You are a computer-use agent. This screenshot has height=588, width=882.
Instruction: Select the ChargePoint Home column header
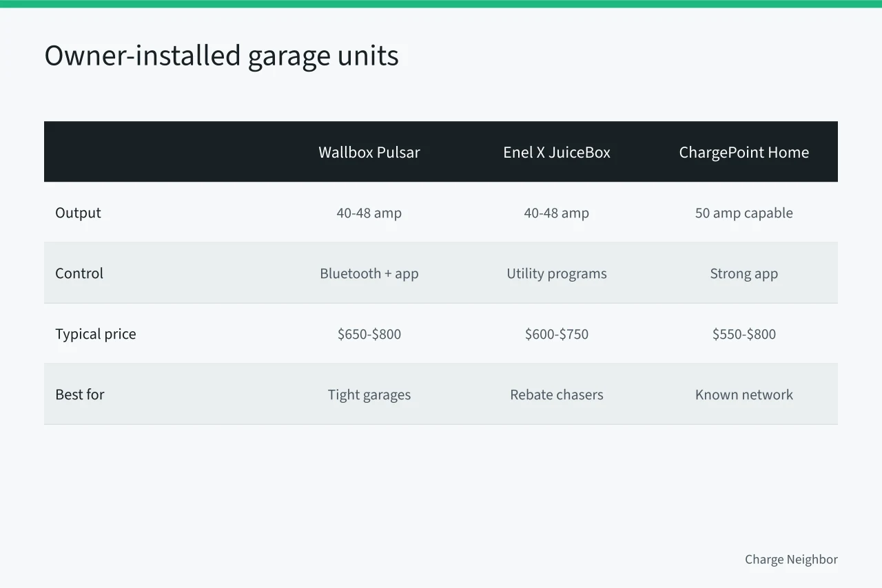(x=744, y=152)
